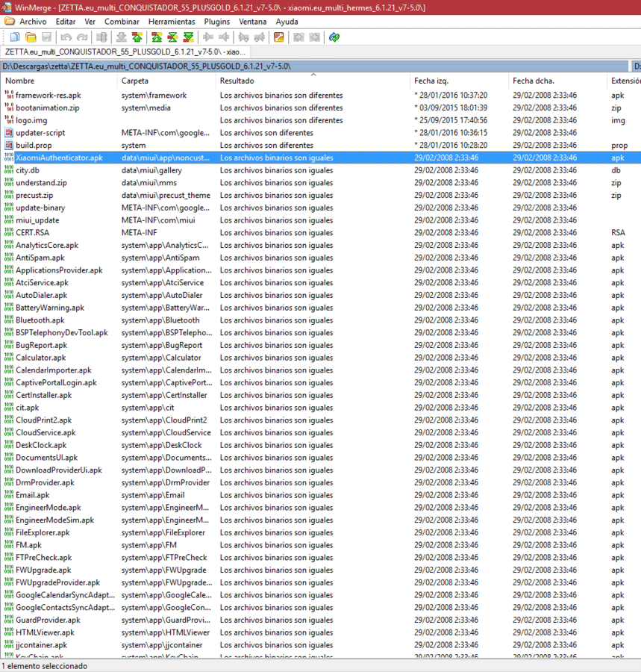Click the Redo toolbar icon
This screenshot has width=641, height=672.
82,37
